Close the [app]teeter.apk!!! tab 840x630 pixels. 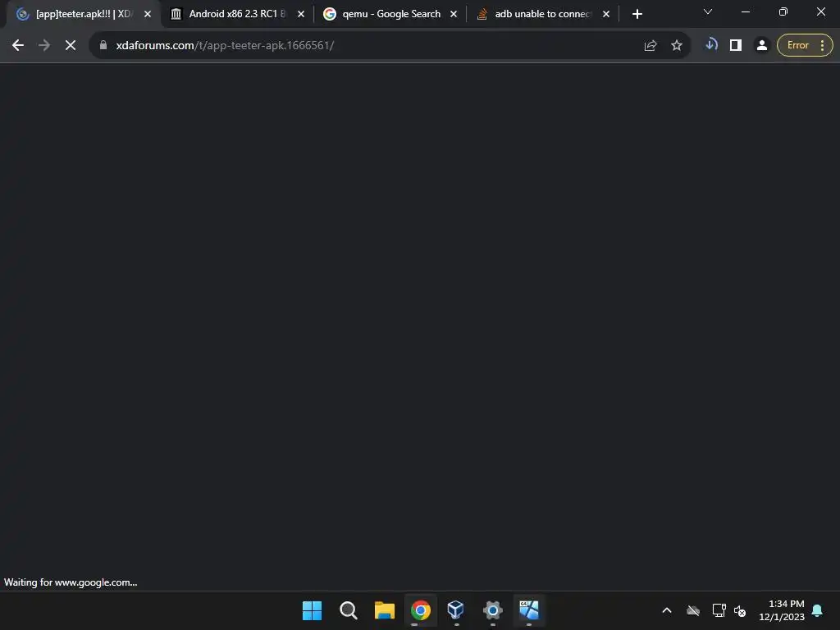[x=148, y=15]
